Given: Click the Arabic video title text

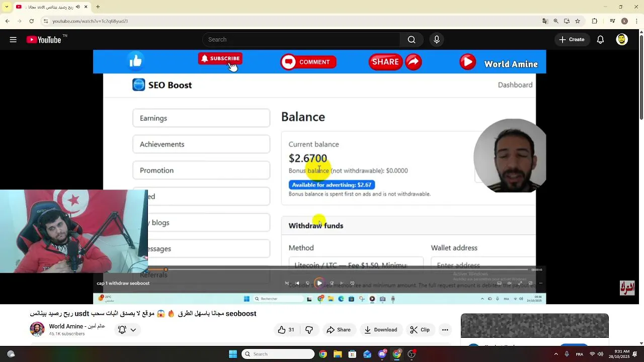Looking at the screenshot, I should tap(143, 314).
